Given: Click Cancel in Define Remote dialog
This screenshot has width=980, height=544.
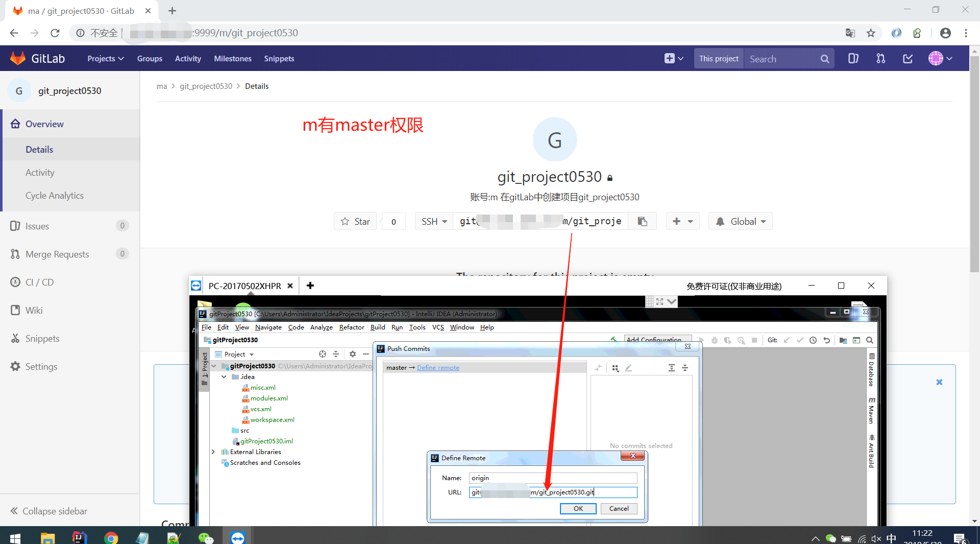Looking at the screenshot, I should pyautogui.click(x=619, y=509).
